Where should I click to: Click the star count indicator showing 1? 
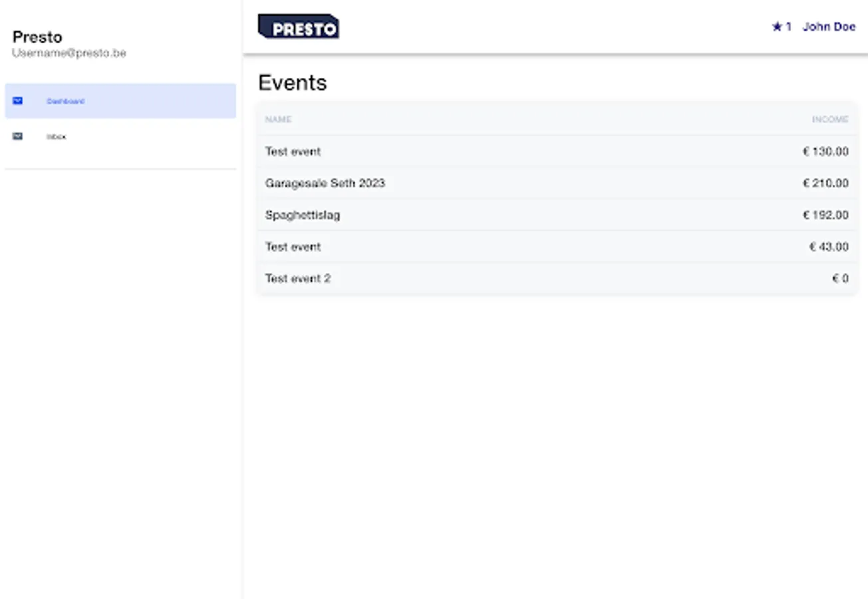(788, 27)
